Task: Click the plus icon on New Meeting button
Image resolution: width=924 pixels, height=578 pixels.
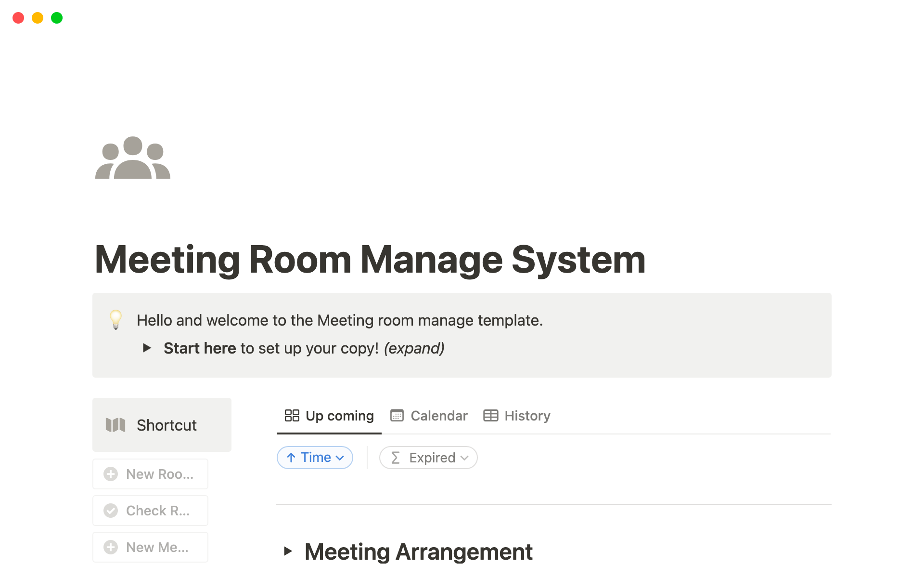Action: [111, 547]
